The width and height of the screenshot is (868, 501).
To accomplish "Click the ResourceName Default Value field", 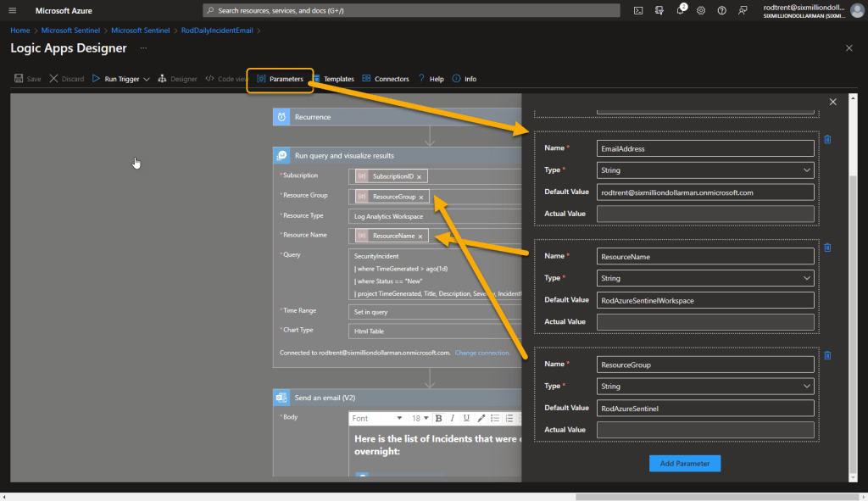I will click(x=705, y=300).
